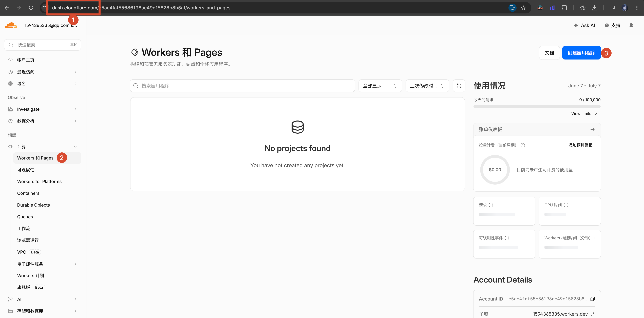Open billing dashboard arrow icon
This screenshot has width=644, height=318.
point(593,129)
